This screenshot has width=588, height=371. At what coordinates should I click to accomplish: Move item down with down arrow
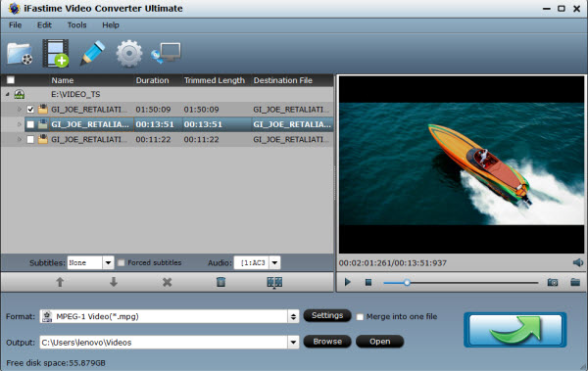tap(114, 282)
